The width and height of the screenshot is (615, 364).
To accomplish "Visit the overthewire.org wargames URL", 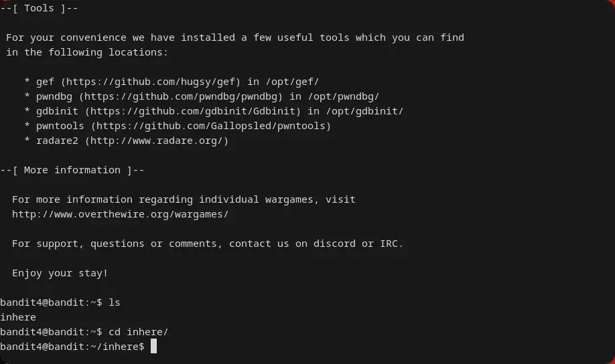I will [120, 214].
